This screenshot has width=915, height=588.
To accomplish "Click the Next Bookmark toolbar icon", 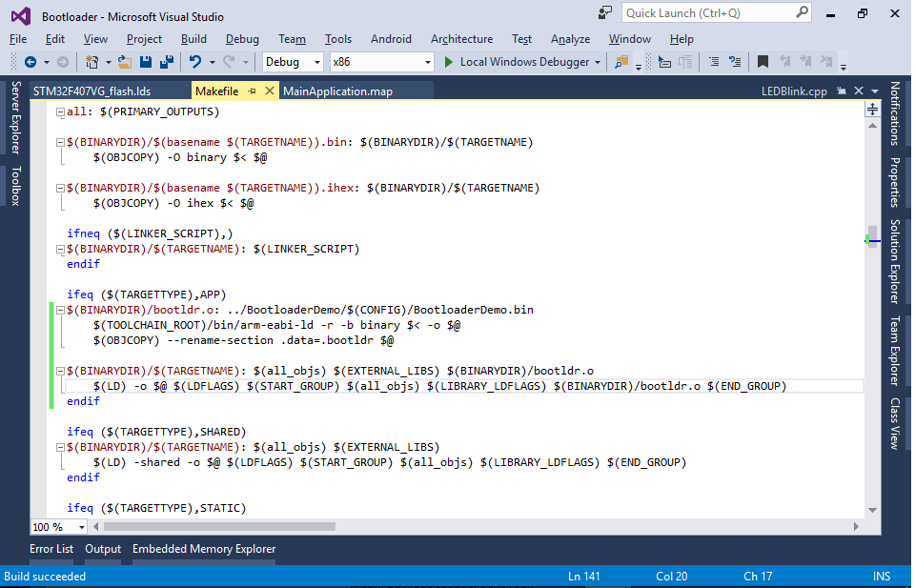I will point(805,62).
